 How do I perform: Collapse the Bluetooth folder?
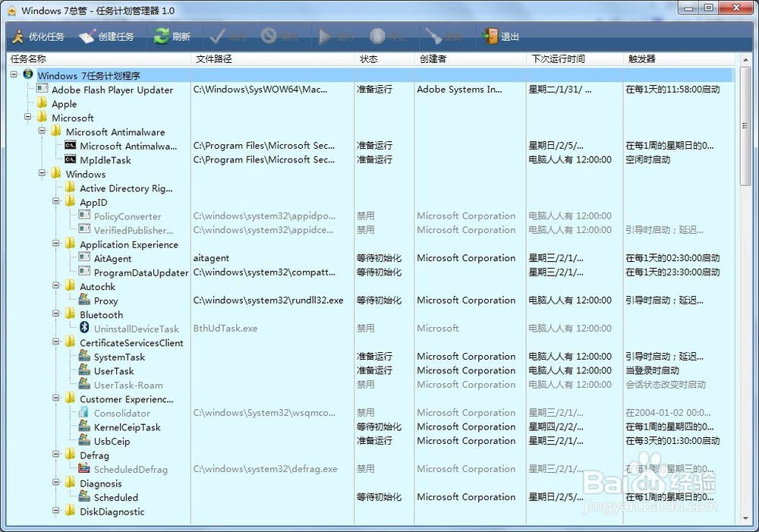56,313
